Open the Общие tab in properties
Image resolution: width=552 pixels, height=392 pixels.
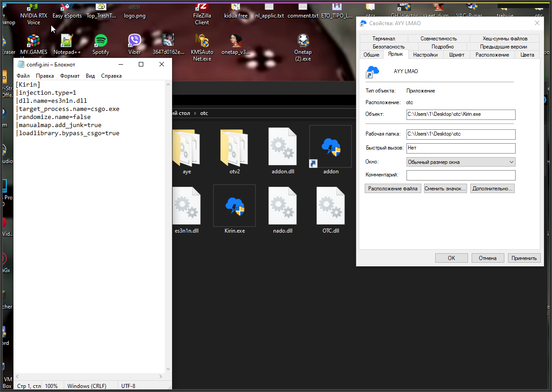(x=371, y=55)
